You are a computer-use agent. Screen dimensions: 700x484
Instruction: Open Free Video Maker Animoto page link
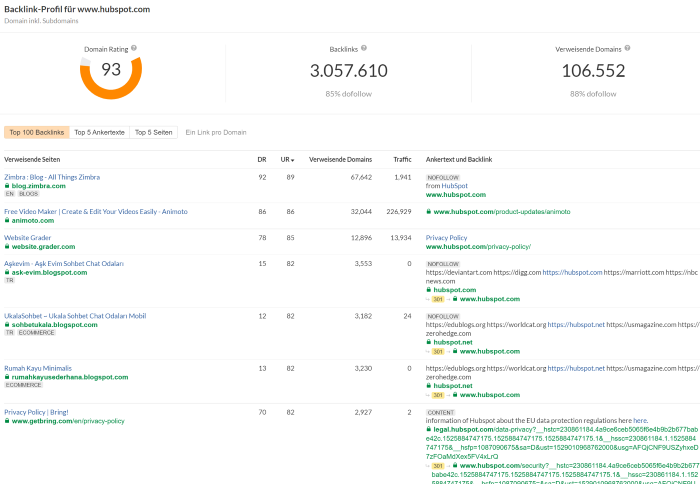click(x=96, y=212)
